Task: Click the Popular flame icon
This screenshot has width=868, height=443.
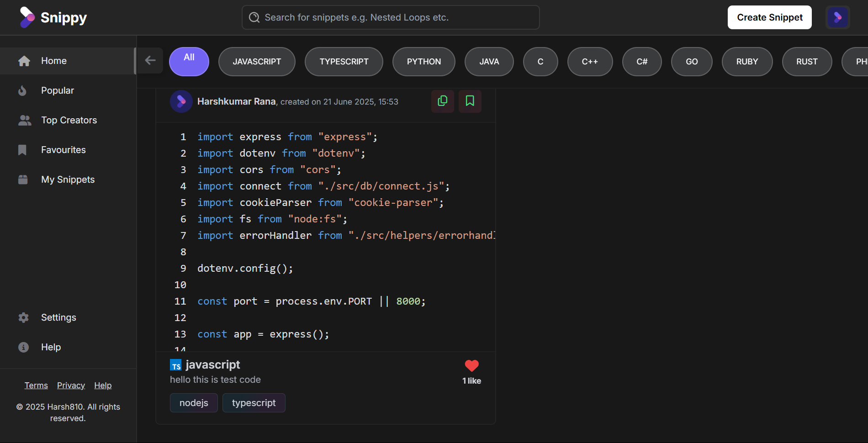Action: (x=22, y=90)
